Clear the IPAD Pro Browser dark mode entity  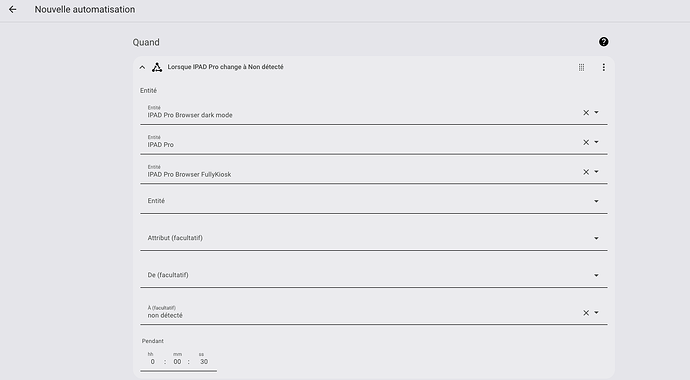tap(586, 113)
